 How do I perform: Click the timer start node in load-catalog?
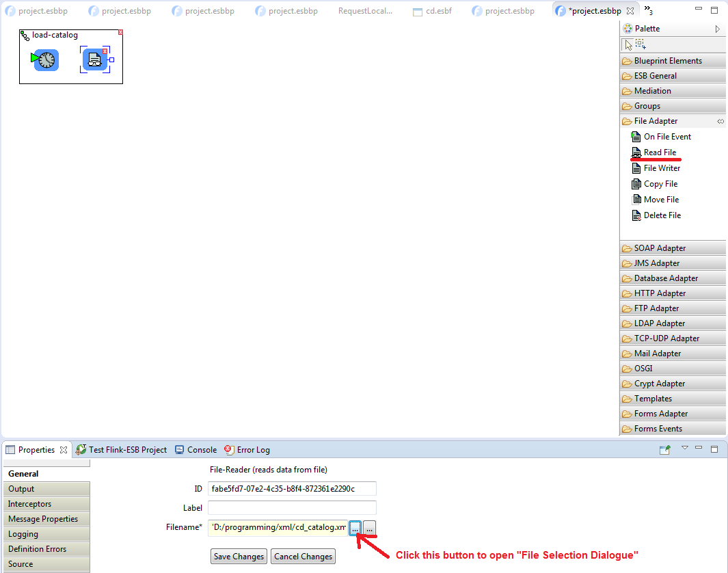[46, 60]
